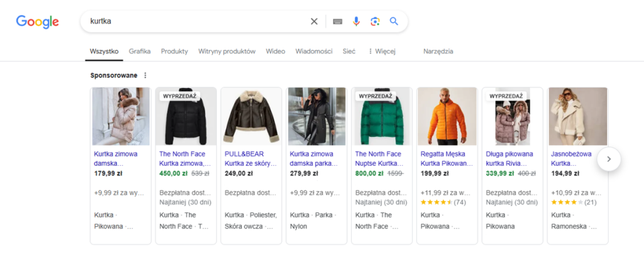Open the black parka coat image
644x257 pixels.
317,116
